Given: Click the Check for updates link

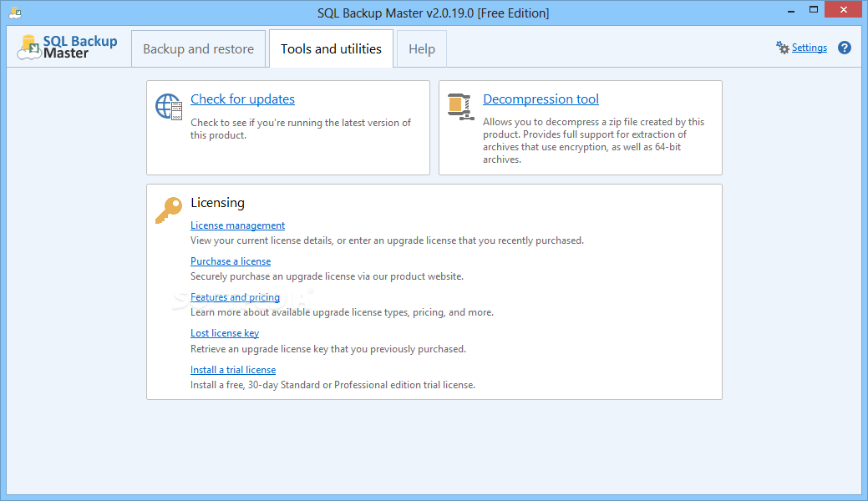Looking at the screenshot, I should point(242,99).
